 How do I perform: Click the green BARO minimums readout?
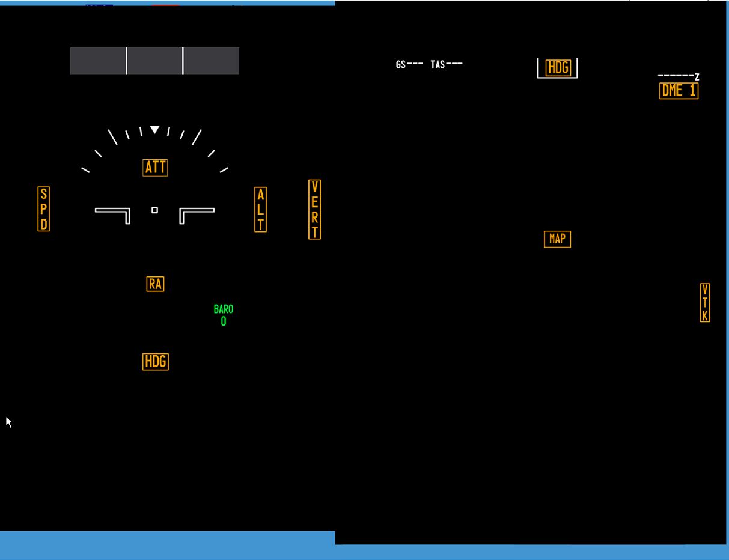224,315
